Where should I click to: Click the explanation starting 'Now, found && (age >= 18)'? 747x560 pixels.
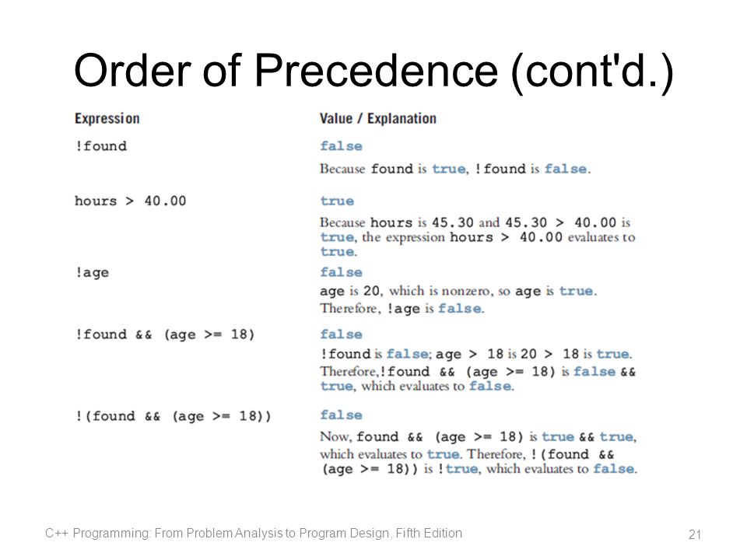[x=479, y=453]
